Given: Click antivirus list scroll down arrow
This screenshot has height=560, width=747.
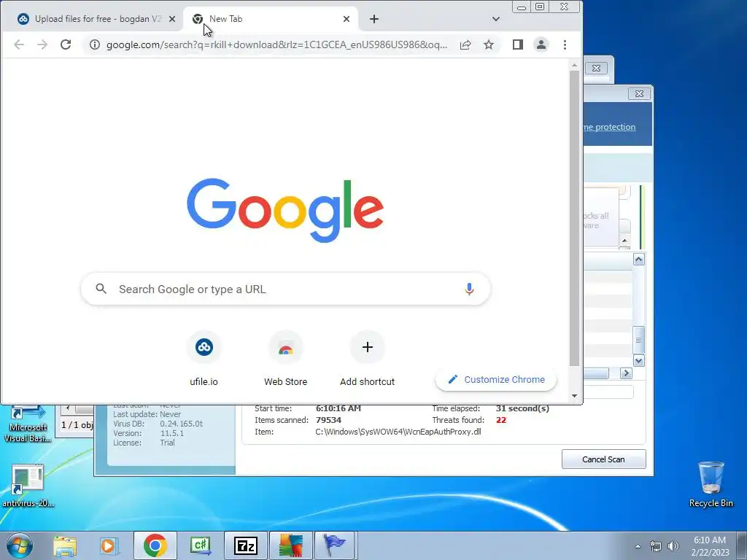Looking at the screenshot, I should 639,360.
